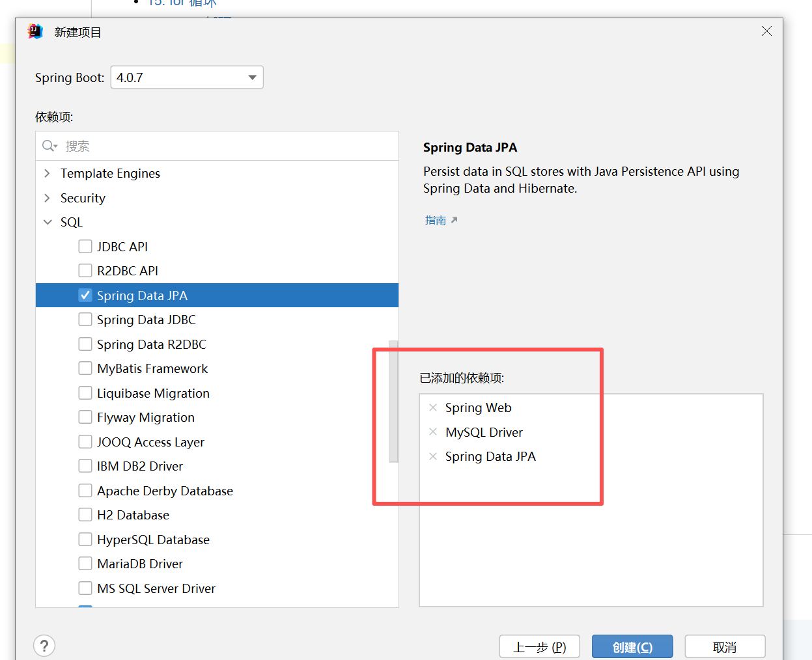Click Spring Web in added dependencies
The width and height of the screenshot is (812, 660).
(x=478, y=407)
